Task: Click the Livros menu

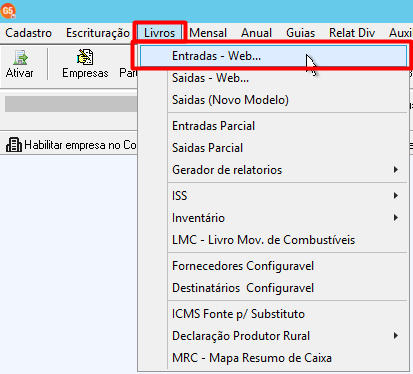Action: [x=160, y=33]
